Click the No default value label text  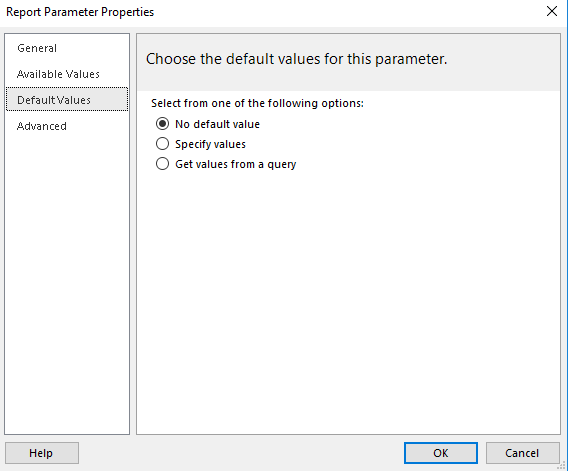coord(217,124)
